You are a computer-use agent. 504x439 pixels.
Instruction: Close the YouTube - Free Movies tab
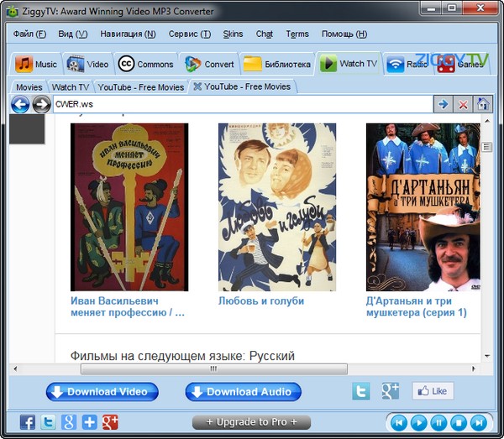click(x=197, y=86)
